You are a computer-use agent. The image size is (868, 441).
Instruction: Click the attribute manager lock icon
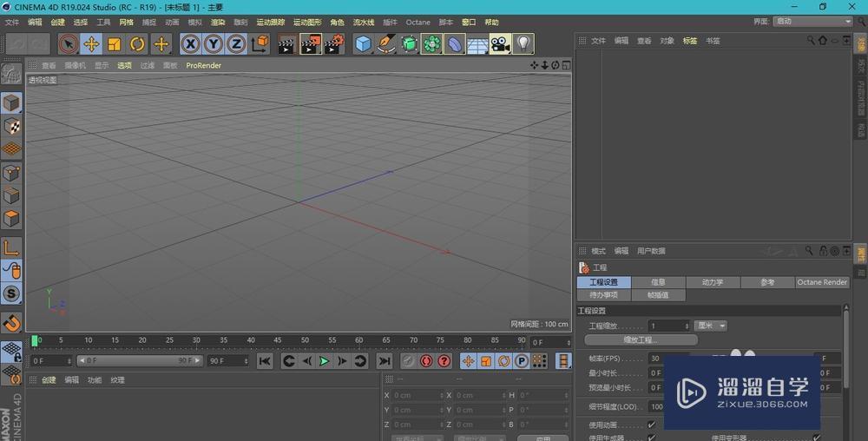click(823, 251)
